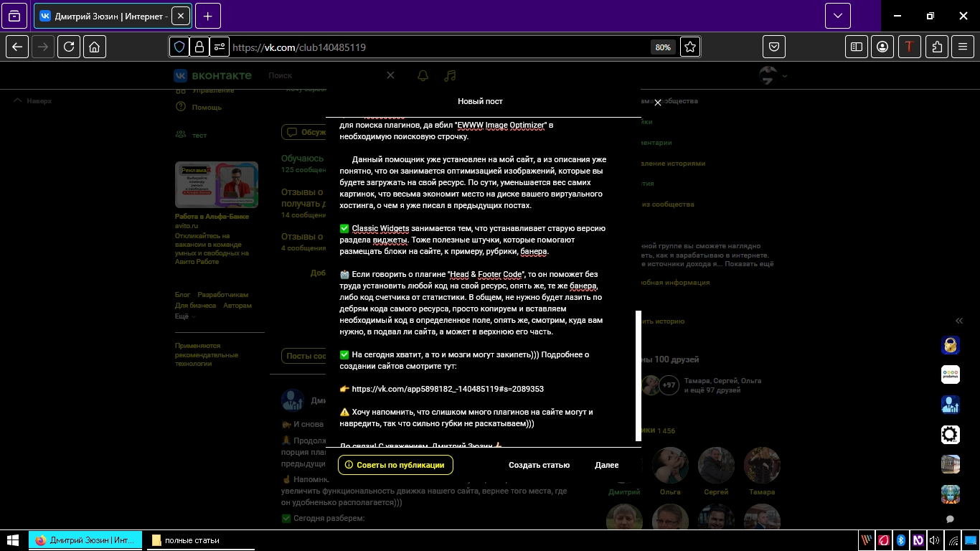Focus the vk.com address bar
Image resolution: width=980 pixels, height=551 pixels.
coord(438,47)
